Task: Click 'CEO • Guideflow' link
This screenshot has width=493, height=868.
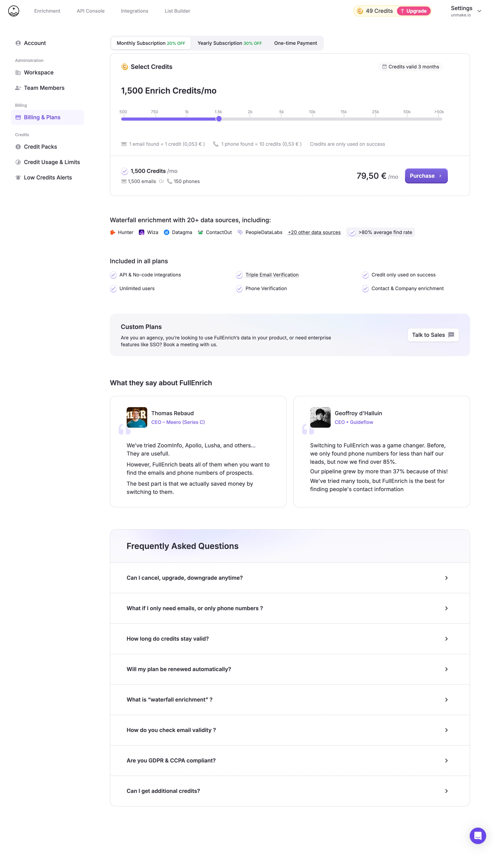Action: 354,423
